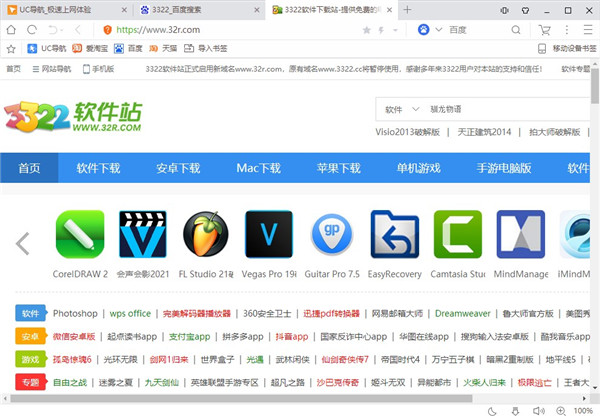Click the zoom plus icon beside 100%

click(x=561, y=411)
